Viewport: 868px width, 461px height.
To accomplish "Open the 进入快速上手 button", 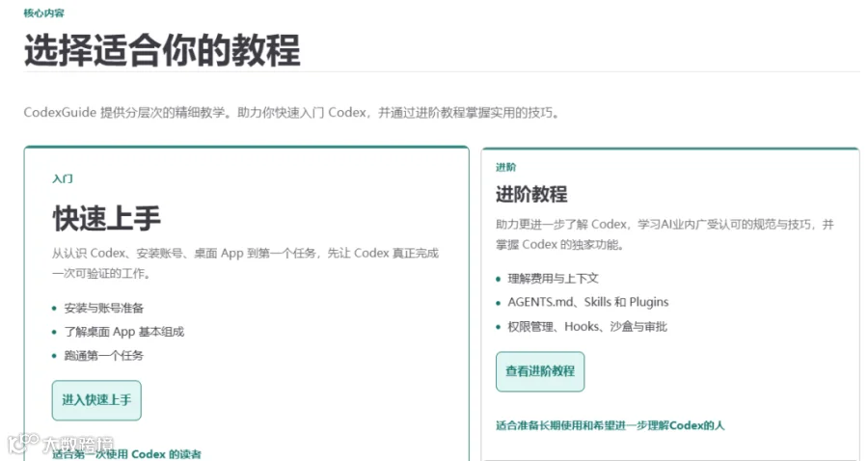I will (96, 400).
